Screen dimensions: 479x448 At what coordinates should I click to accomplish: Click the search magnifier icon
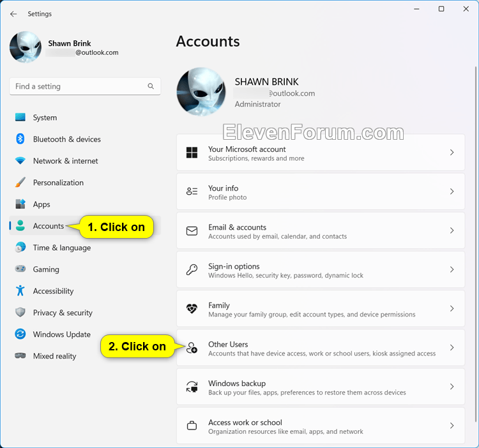tap(151, 86)
